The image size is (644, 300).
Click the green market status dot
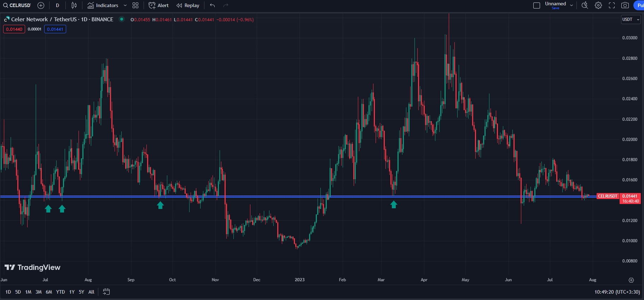click(x=122, y=19)
